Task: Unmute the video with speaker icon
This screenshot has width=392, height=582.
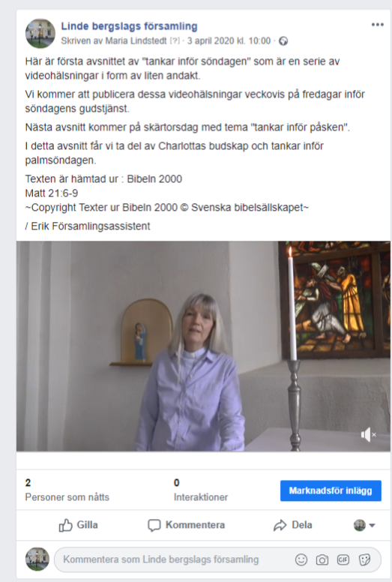Action: pyautogui.click(x=368, y=434)
